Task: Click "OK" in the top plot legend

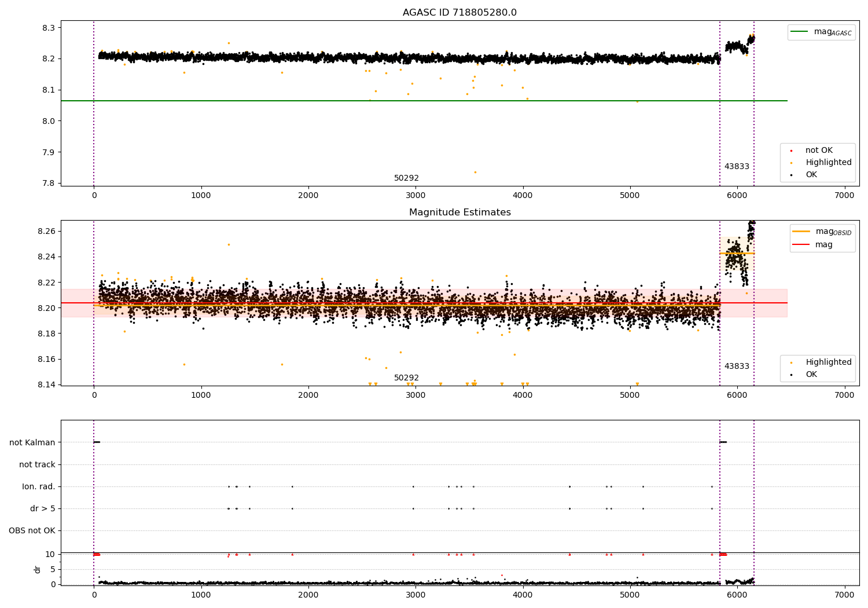Action: click(x=811, y=175)
